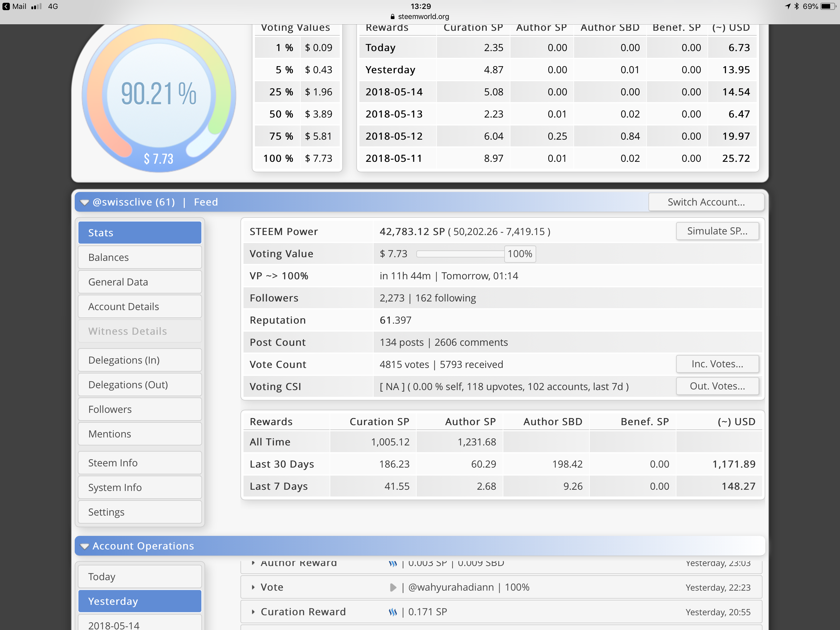Viewport: 840px width, 630px height.
Task: Tap the battery indicator in status bar
Action: tap(828, 6)
